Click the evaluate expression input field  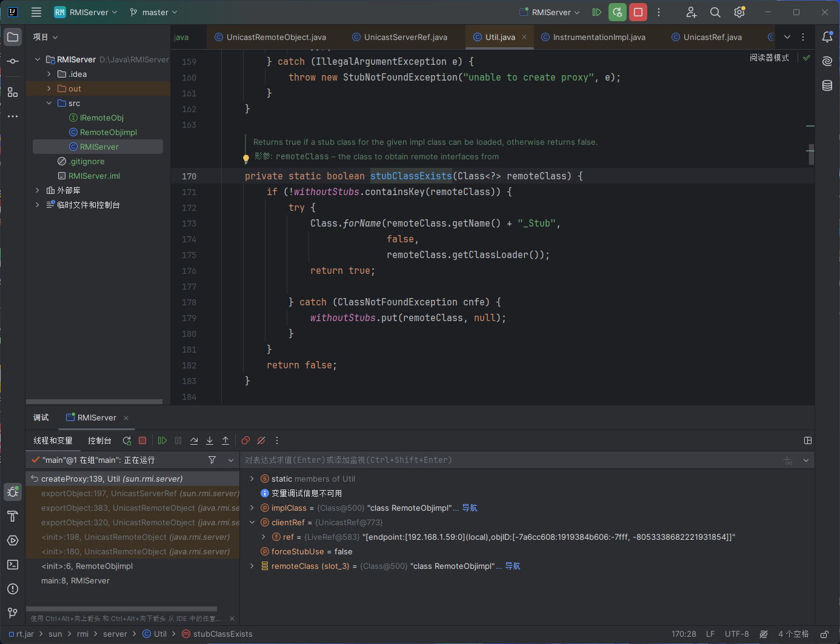(509, 460)
